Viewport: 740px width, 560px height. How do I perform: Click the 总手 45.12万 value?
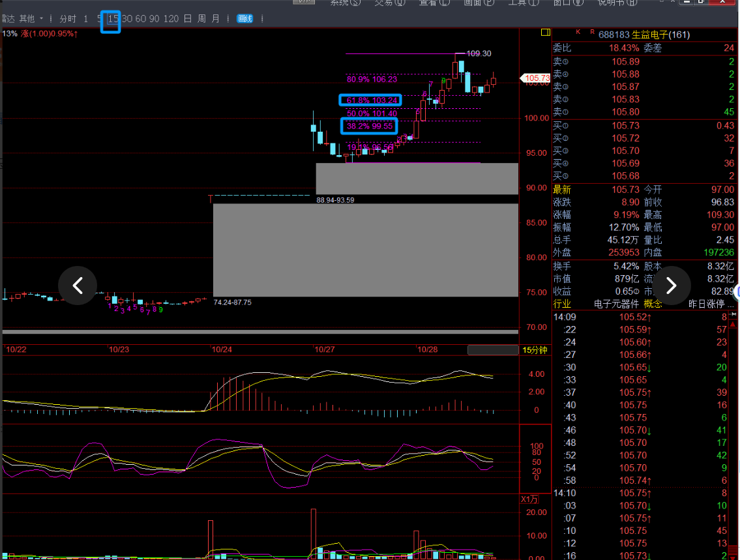(x=623, y=240)
